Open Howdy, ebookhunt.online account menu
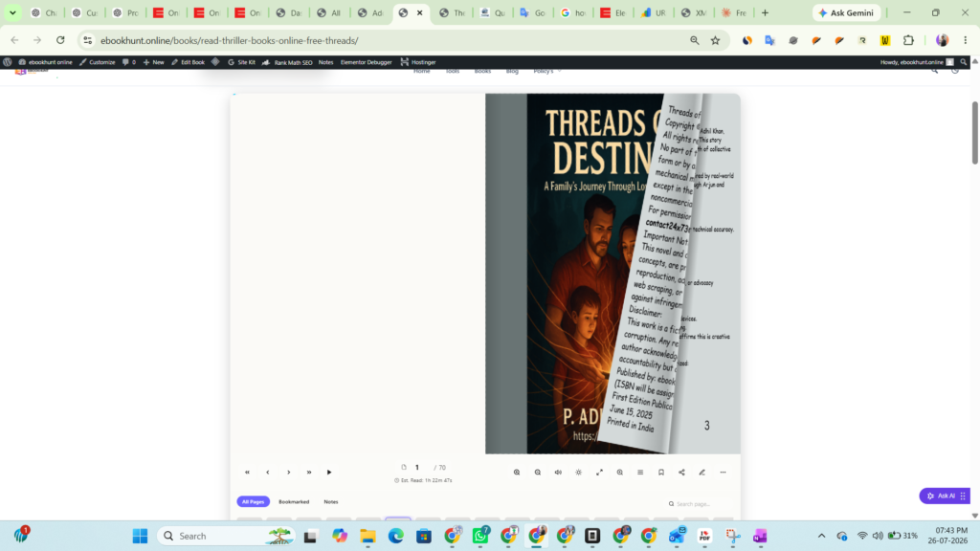Image resolution: width=980 pixels, height=551 pixels. [x=917, y=62]
